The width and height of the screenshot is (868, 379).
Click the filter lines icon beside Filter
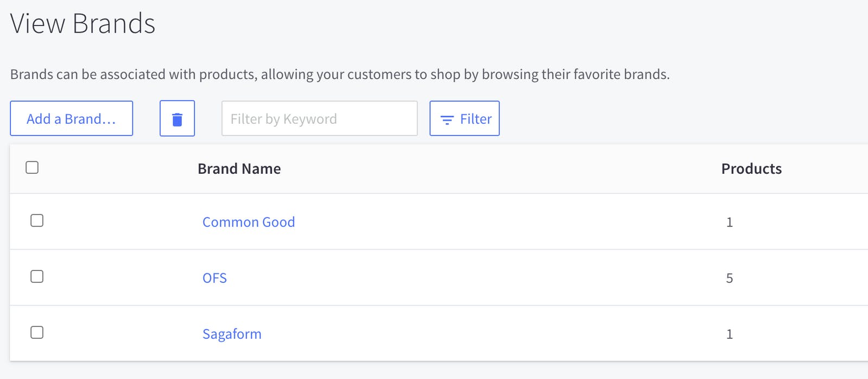pyautogui.click(x=447, y=120)
